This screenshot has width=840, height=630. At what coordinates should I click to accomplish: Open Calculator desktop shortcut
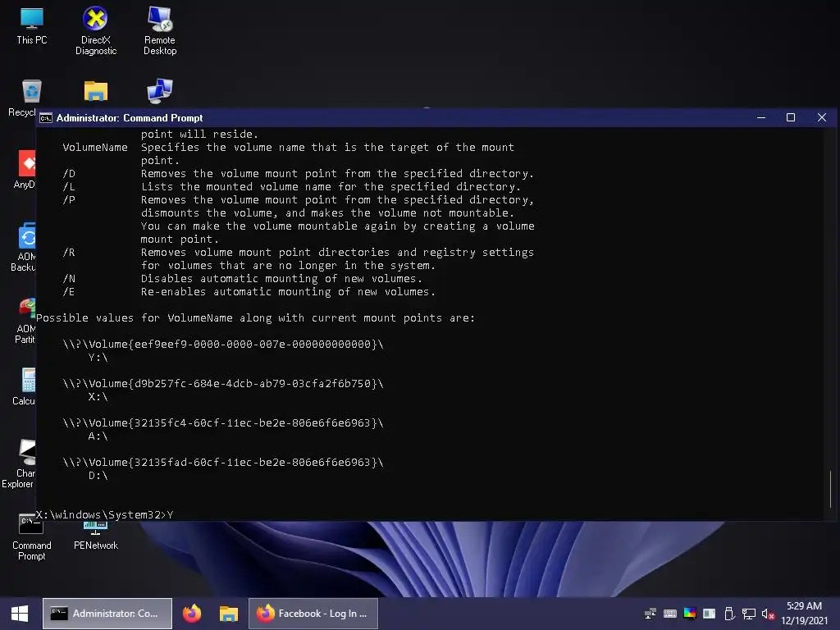[x=25, y=386]
